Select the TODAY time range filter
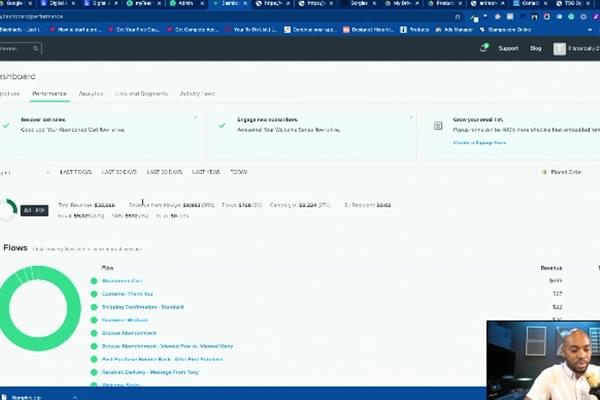The image size is (600, 400). [239, 172]
